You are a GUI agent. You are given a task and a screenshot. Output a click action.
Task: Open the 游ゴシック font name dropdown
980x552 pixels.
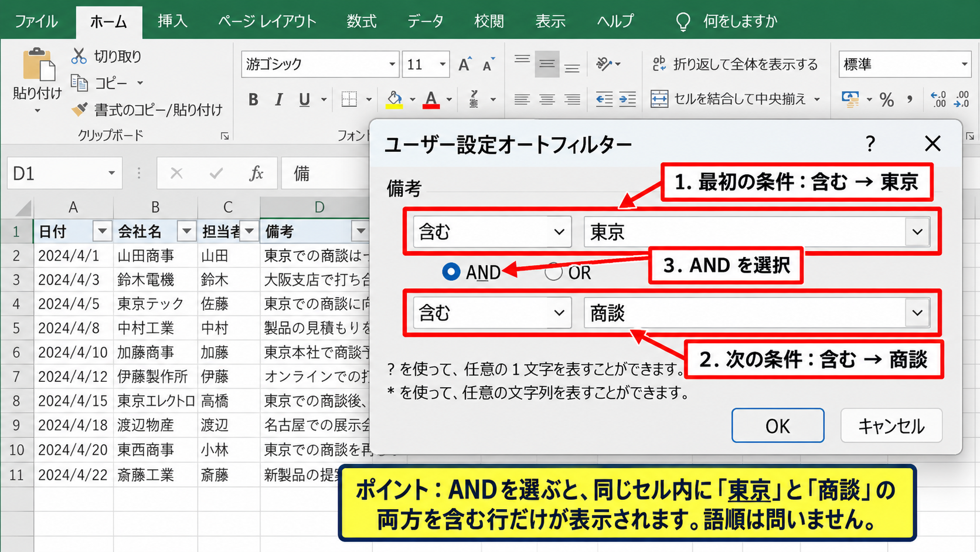(392, 64)
